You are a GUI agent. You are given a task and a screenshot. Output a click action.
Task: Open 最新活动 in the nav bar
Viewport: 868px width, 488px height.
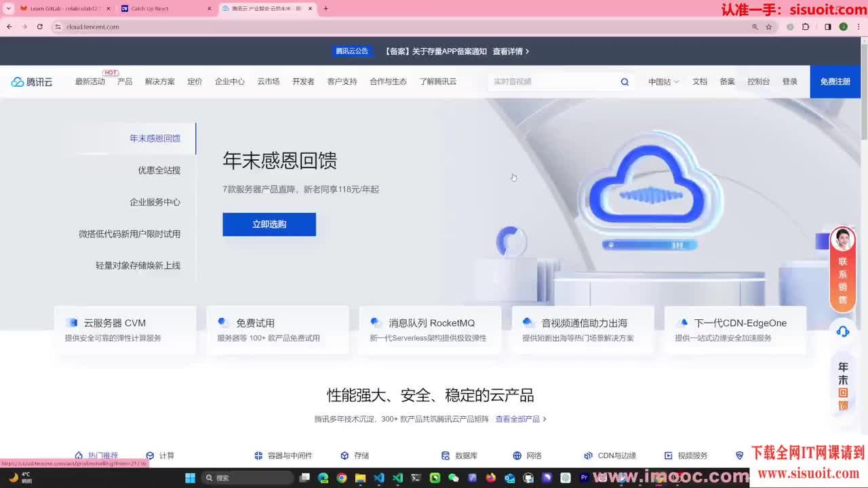click(x=90, y=81)
